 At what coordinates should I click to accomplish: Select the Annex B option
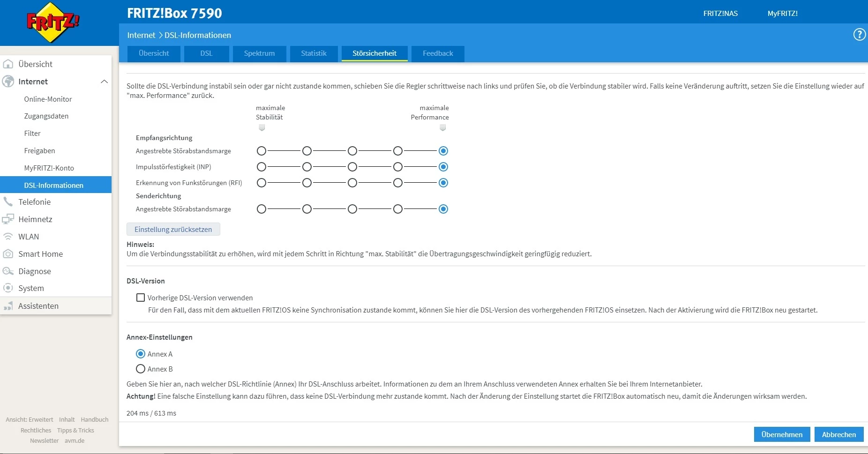(141, 369)
